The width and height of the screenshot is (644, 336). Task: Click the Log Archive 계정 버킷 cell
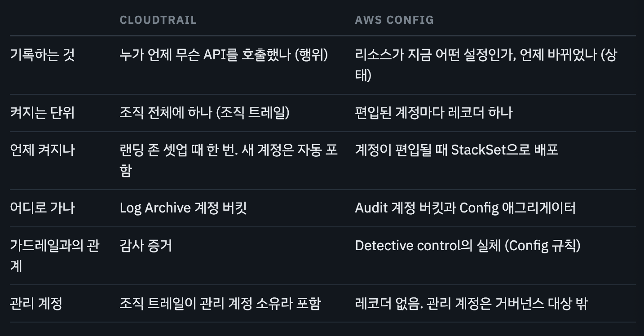(183, 208)
